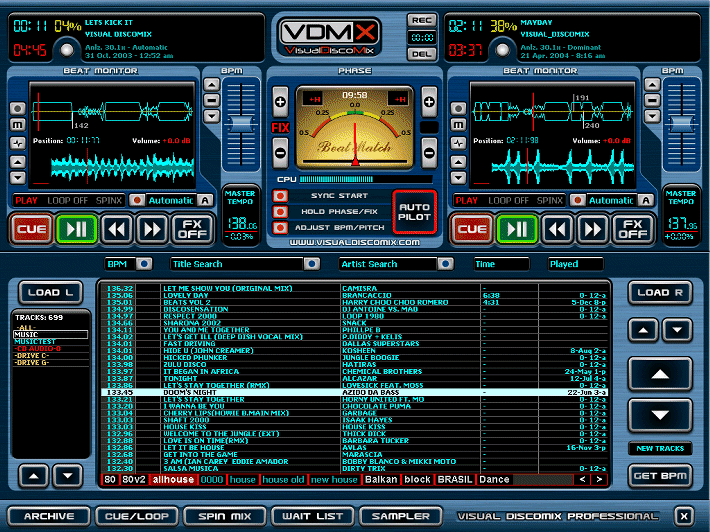Click the DEL button near the logo

[421, 53]
